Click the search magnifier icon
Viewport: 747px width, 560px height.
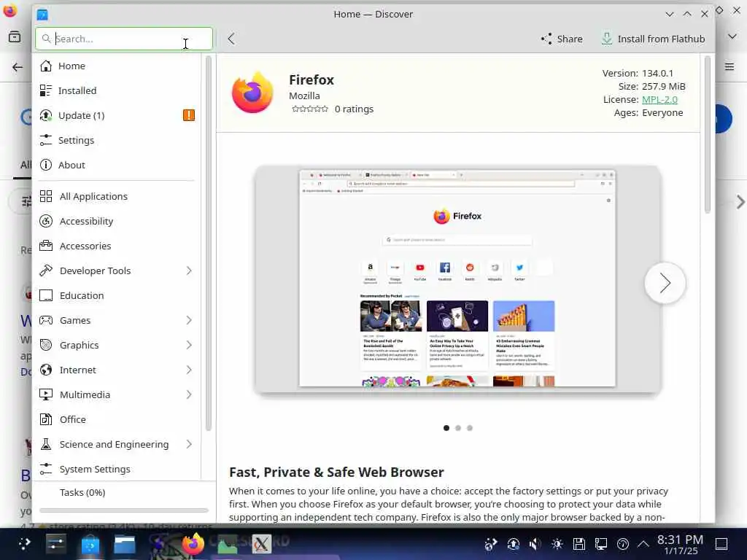46,39
